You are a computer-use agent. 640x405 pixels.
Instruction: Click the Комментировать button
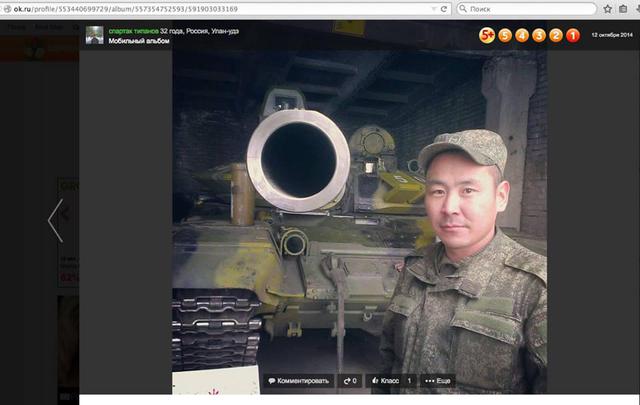(299, 381)
